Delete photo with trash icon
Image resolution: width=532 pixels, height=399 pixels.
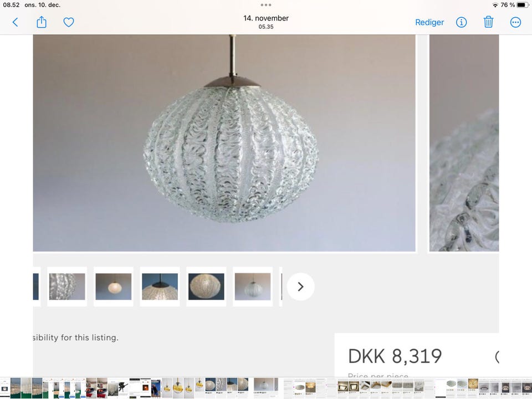point(488,22)
